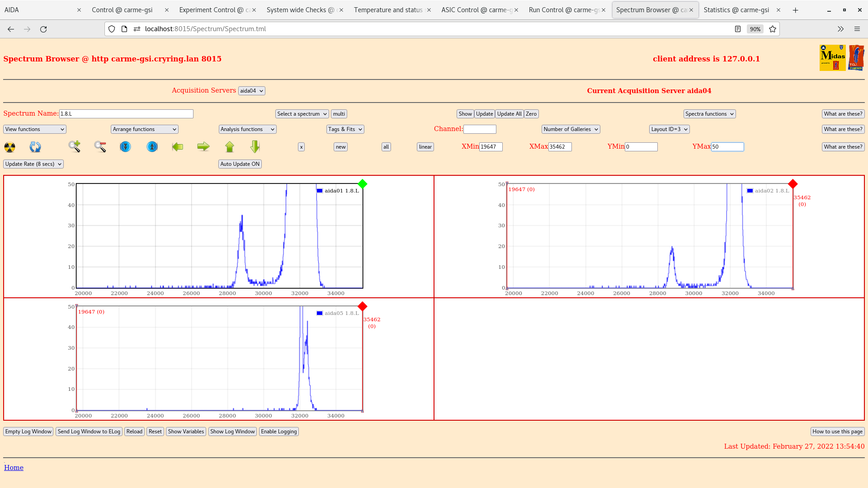
Task: Toggle the linear scale button
Action: [x=425, y=147]
